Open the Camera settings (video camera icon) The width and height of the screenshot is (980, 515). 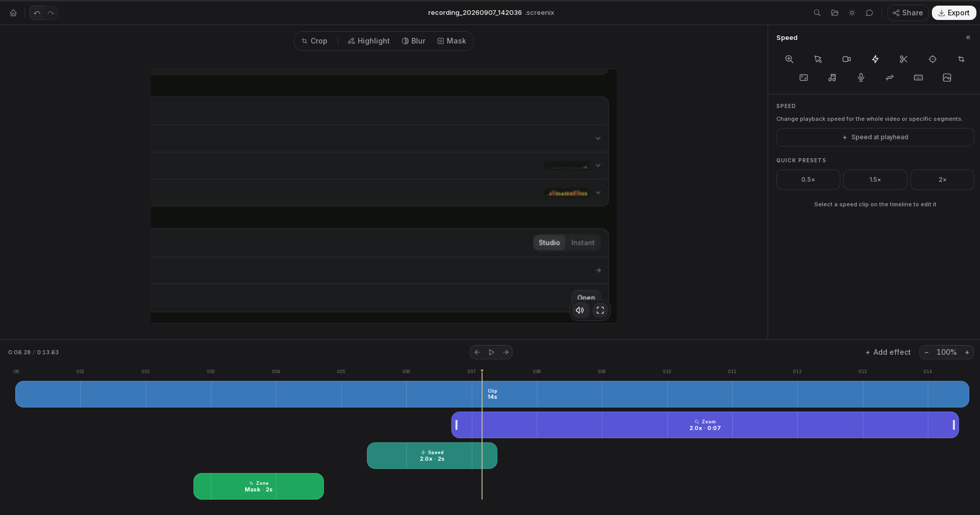click(x=846, y=59)
